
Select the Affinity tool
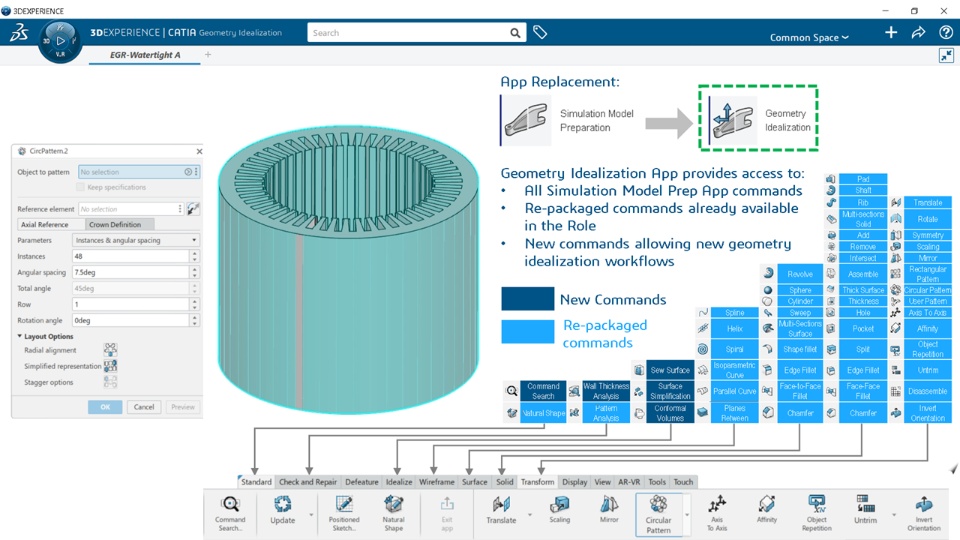[x=767, y=510]
